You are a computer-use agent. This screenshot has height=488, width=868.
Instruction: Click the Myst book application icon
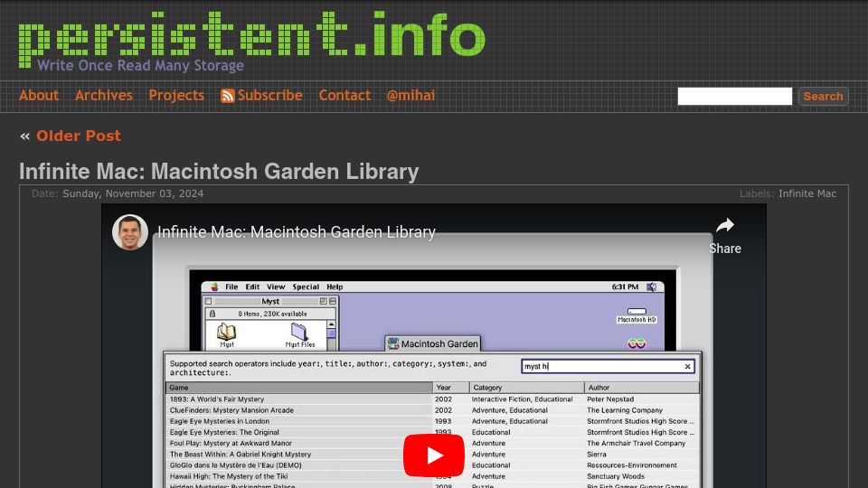226,332
